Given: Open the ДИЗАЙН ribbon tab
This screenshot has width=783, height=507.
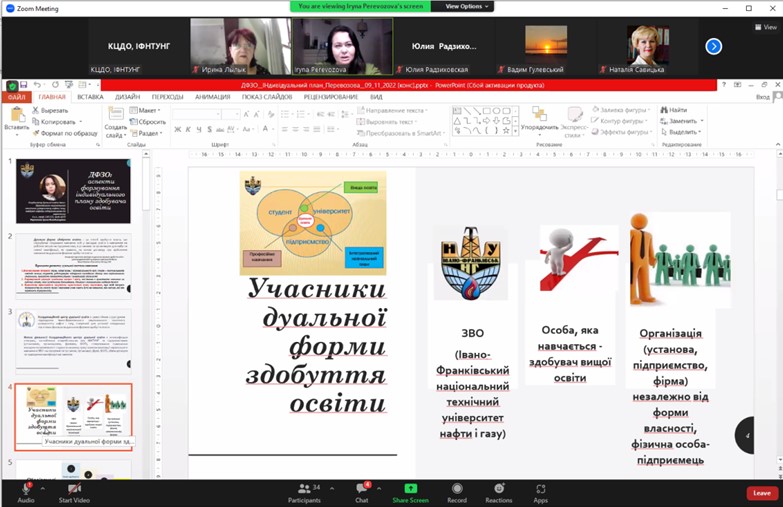Looking at the screenshot, I should [x=127, y=97].
